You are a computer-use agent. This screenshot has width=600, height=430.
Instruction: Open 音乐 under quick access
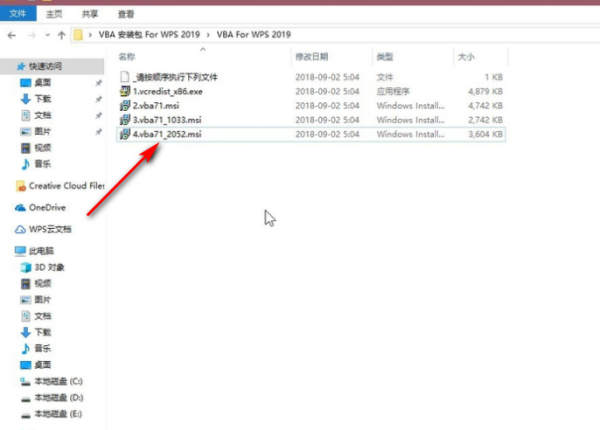click(42, 164)
